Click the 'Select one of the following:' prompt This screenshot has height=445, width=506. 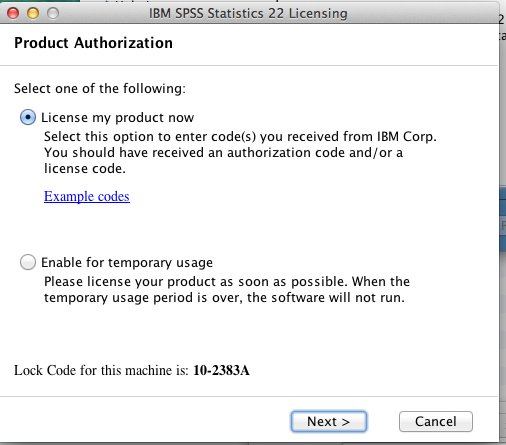(x=100, y=89)
